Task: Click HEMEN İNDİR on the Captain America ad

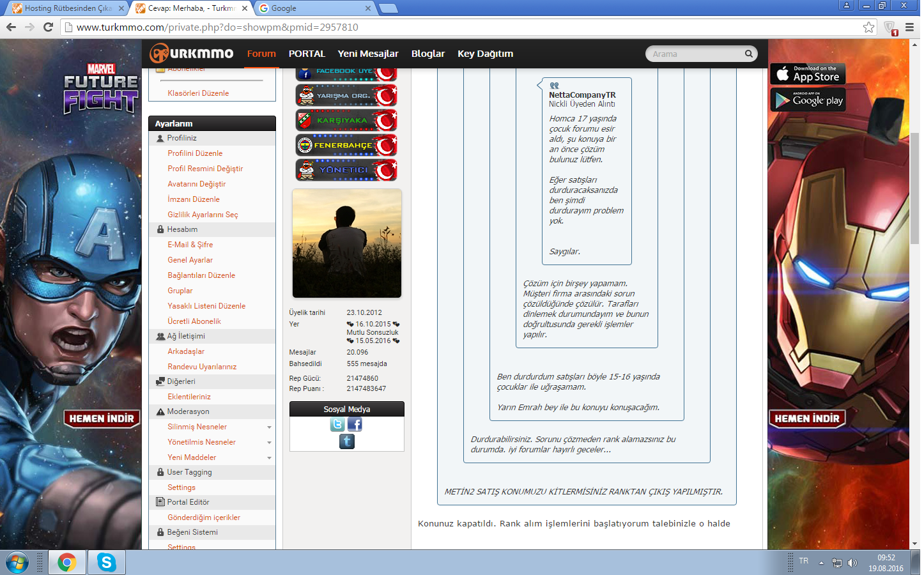Action: (x=102, y=418)
